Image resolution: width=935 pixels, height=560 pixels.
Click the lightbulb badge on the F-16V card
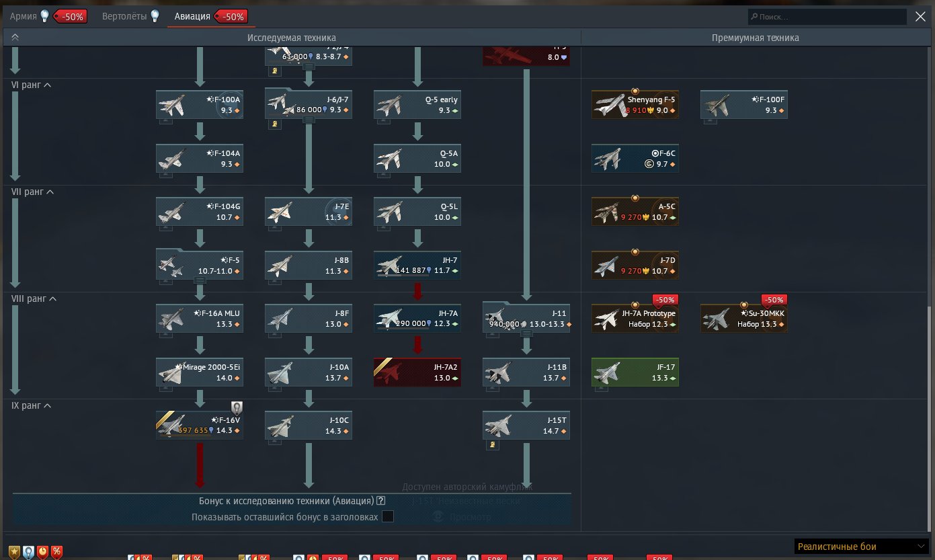click(237, 407)
